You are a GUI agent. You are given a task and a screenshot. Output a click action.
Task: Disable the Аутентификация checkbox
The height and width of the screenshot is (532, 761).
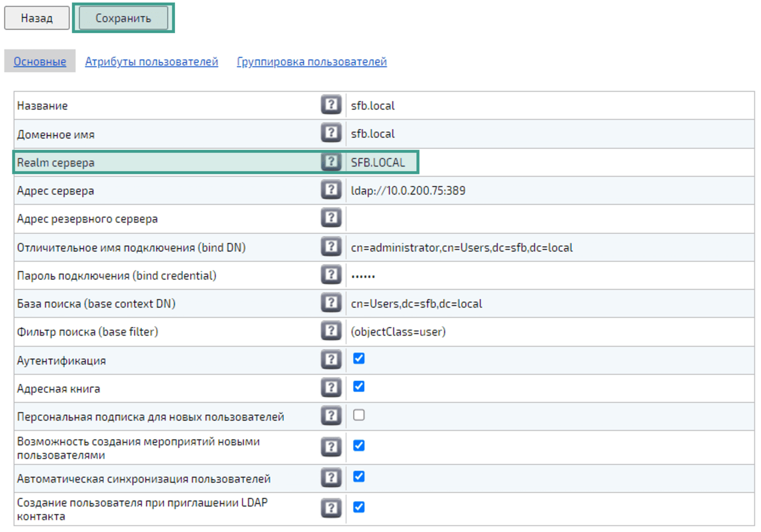[x=359, y=359]
